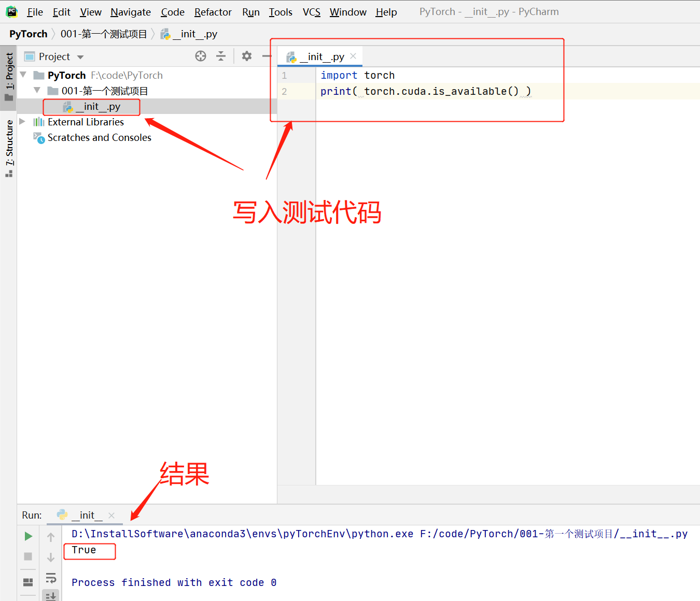Close the __init__.py editor tab
This screenshot has height=601, width=700.
pyautogui.click(x=353, y=56)
